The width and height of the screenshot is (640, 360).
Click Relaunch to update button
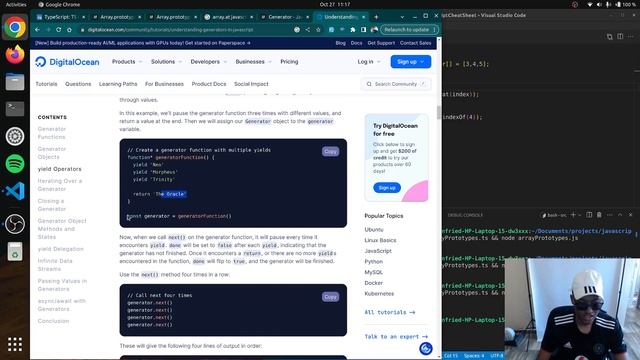[409, 30]
